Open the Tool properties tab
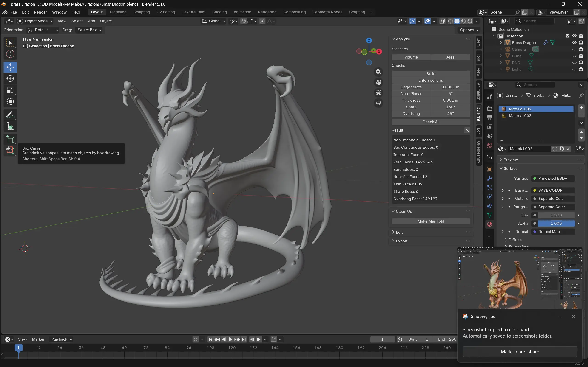588x367 pixels. click(490, 97)
